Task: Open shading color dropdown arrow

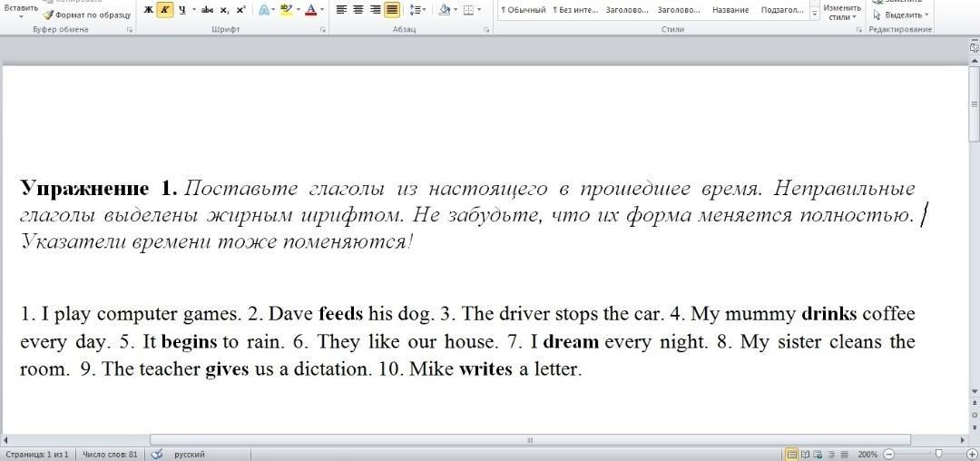Action: coord(455,9)
